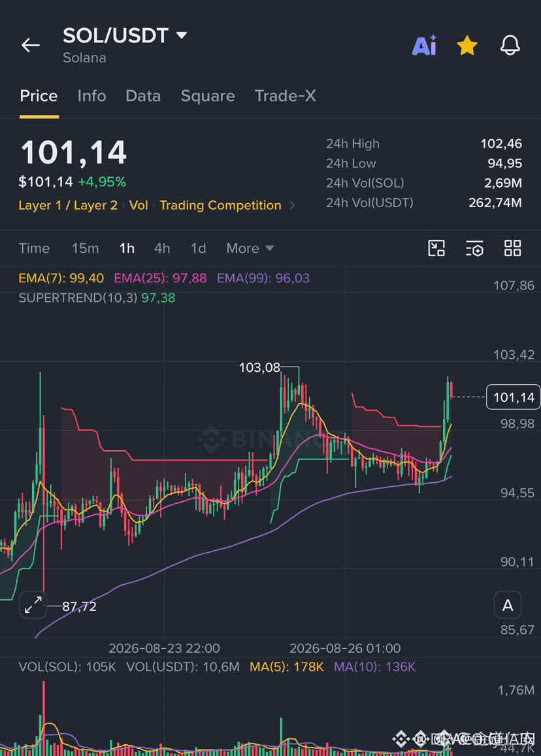
Task: Expand the SOL/USDT pair selector arrow
Action: tap(182, 35)
